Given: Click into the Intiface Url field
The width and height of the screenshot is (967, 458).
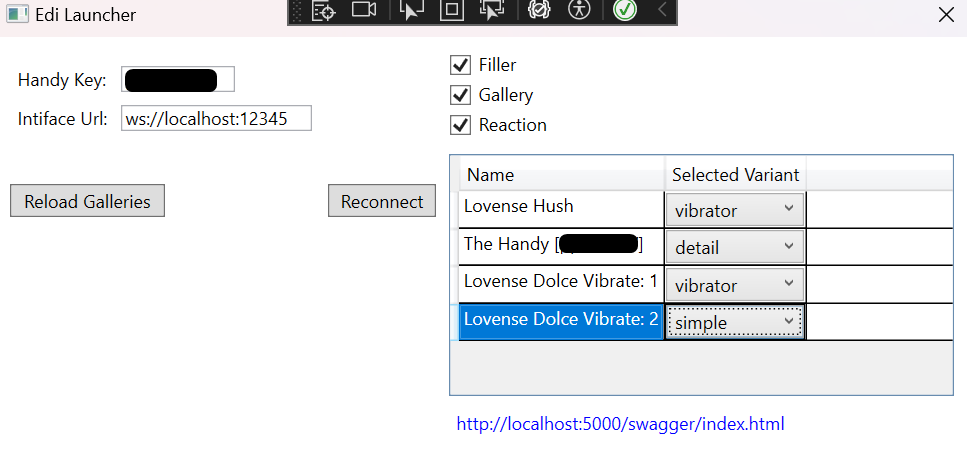Looking at the screenshot, I should click(216, 118).
